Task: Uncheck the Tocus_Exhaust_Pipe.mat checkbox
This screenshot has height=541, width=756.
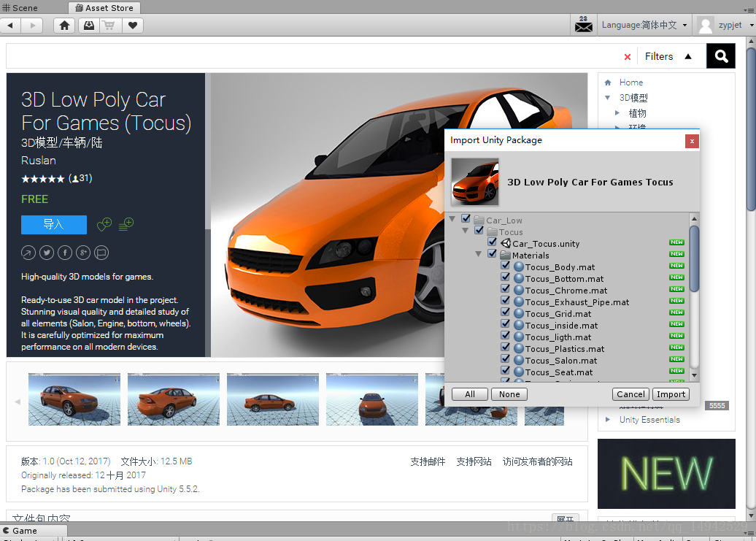Action: 505,300
